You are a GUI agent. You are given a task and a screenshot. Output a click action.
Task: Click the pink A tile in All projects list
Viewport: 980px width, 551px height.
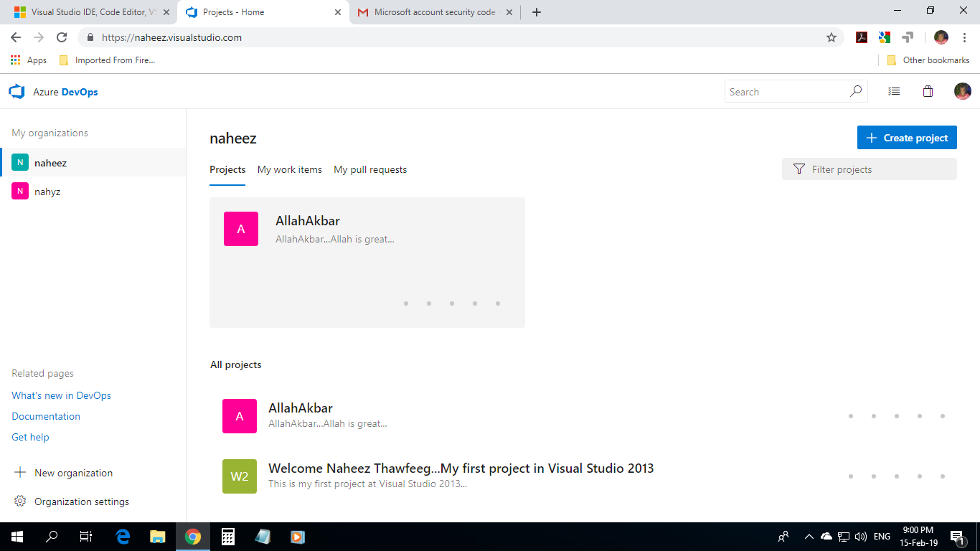click(x=240, y=416)
